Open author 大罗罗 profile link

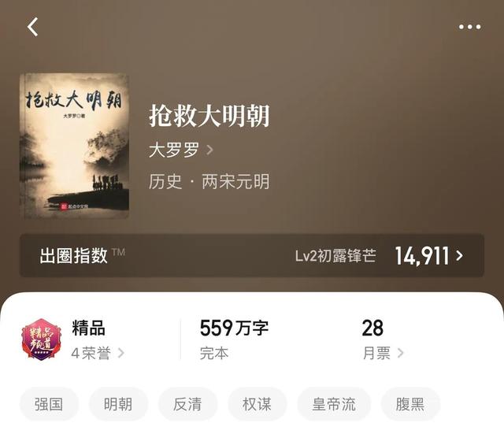(x=174, y=150)
